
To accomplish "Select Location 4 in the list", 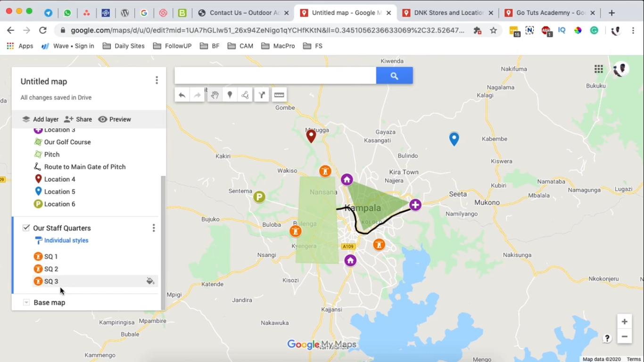I will tap(60, 179).
